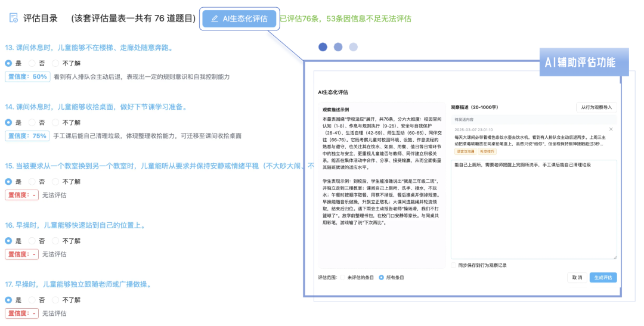The height and width of the screenshot is (326, 644).
Task: Click the 无法评估 text under question 16
Action: point(54,254)
